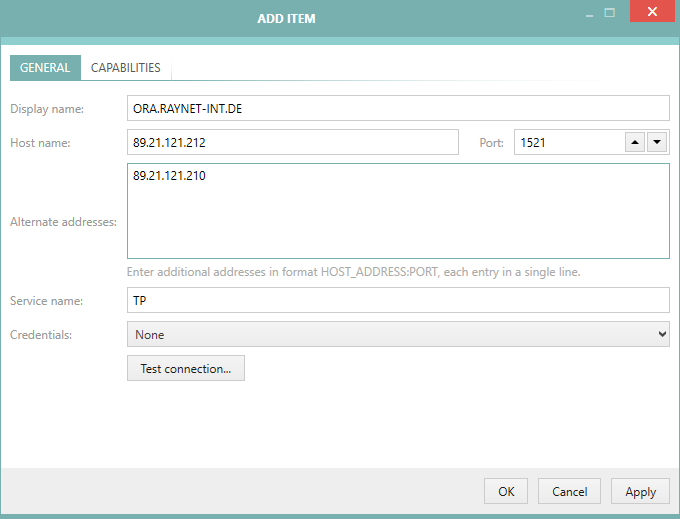The height and width of the screenshot is (519, 680).
Task: Click the Display name text field
Action: tap(398, 108)
